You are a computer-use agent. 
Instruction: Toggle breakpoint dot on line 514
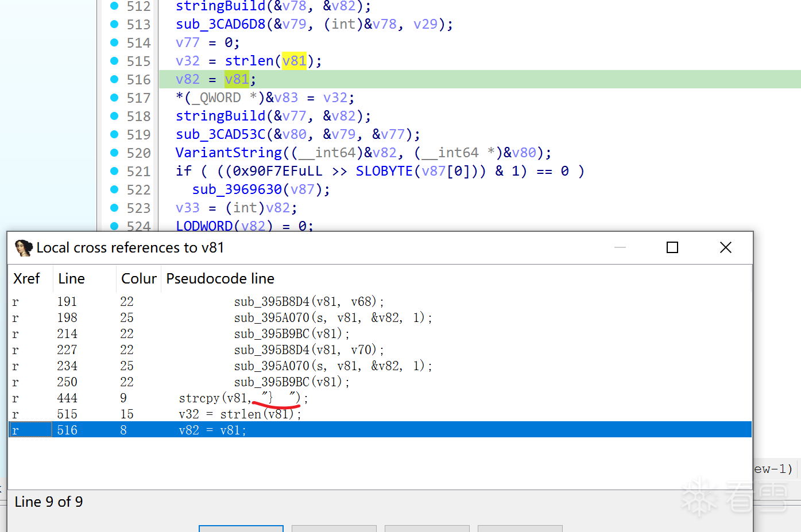click(114, 42)
